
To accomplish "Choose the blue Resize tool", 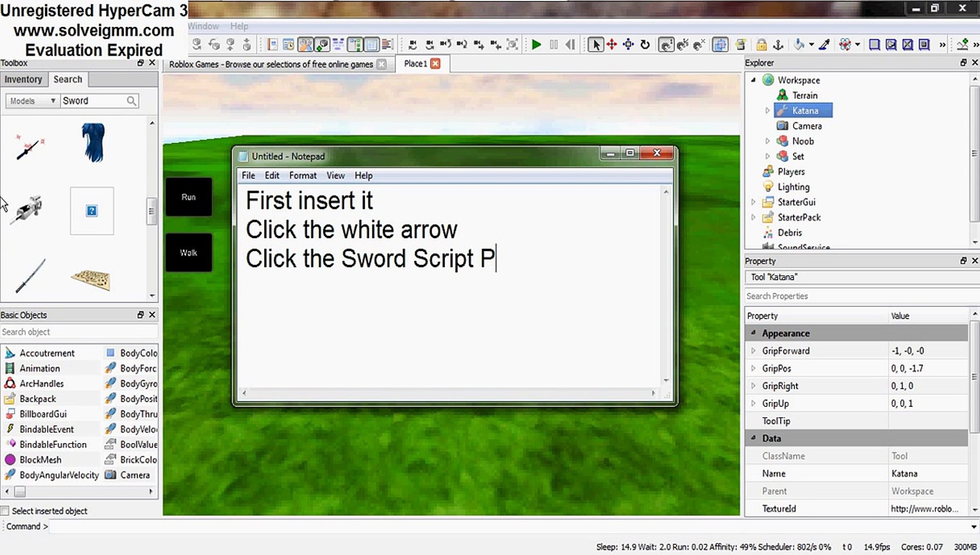I will (x=628, y=45).
